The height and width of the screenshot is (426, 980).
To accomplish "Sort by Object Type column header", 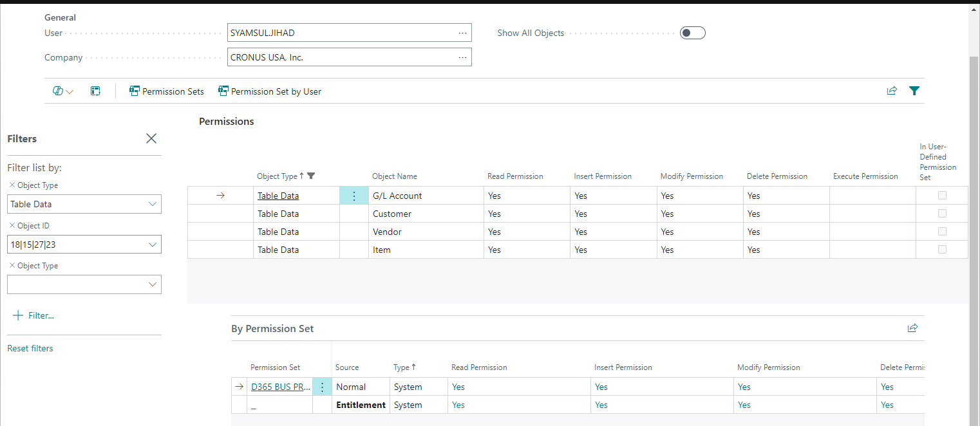I will pyautogui.click(x=280, y=176).
